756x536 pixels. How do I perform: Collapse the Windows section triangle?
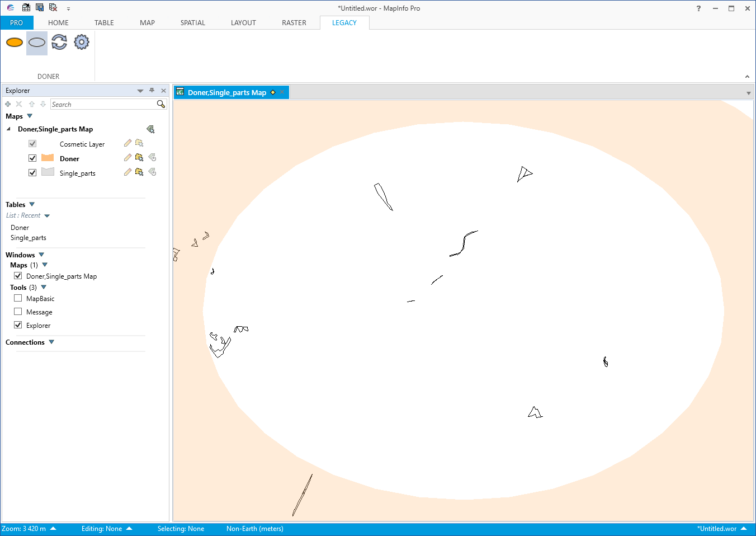41,255
